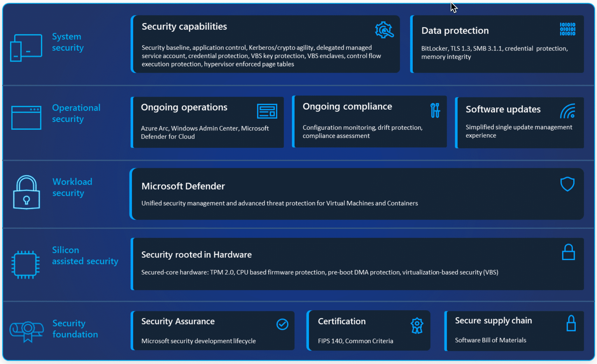This screenshot has height=364, width=597.
Task: Select the Microsoft Defender shield icon
Action: click(567, 184)
